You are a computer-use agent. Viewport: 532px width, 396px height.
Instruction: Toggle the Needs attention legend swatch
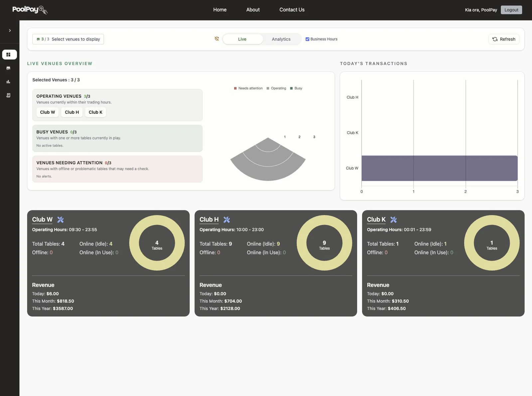pyautogui.click(x=235, y=88)
